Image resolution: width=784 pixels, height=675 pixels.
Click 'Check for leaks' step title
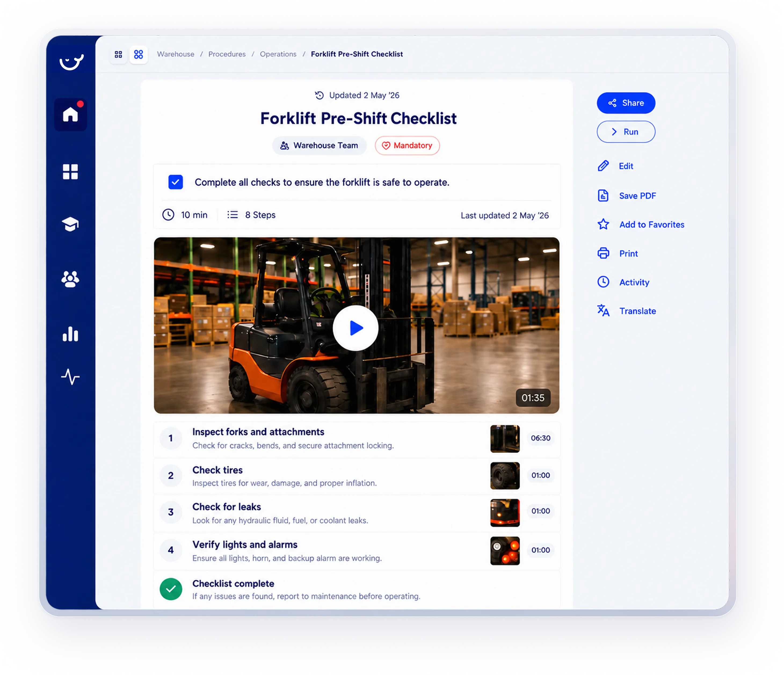click(227, 507)
